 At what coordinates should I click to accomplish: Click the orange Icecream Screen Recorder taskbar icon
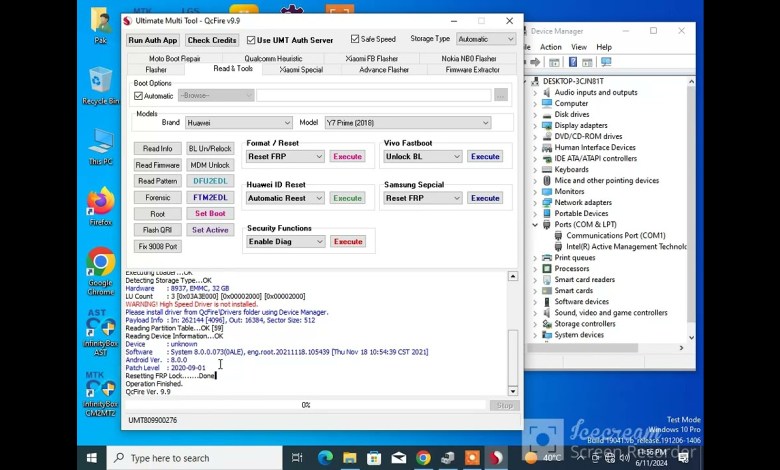coord(472,458)
